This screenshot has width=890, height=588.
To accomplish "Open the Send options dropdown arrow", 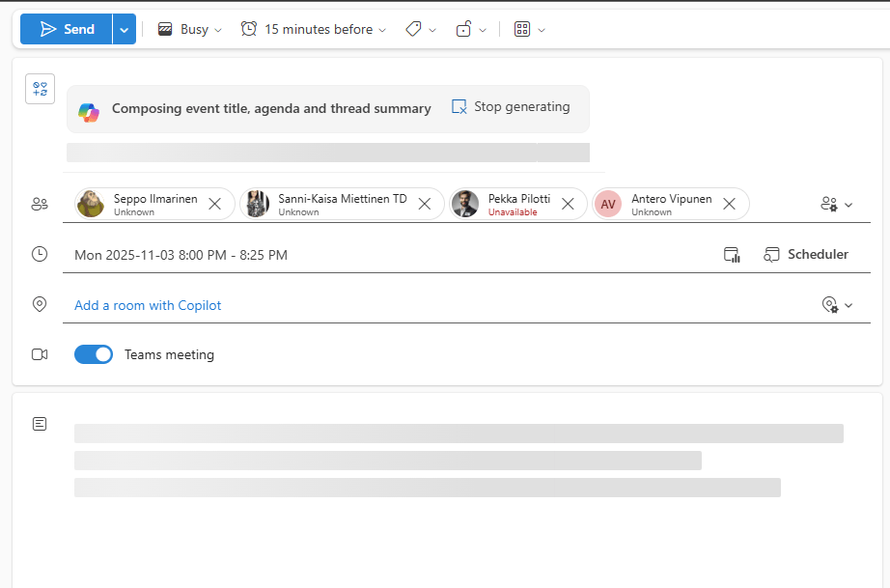I will coord(124,30).
